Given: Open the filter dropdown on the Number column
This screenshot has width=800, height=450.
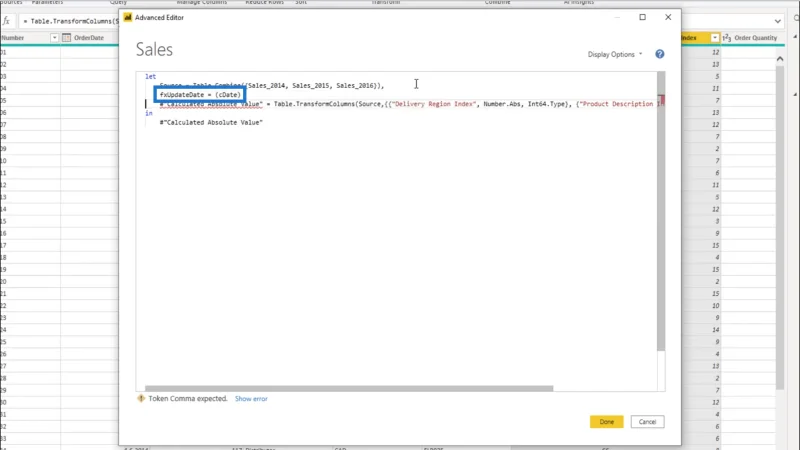Looking at the screenshot, I should coord(54,38).
